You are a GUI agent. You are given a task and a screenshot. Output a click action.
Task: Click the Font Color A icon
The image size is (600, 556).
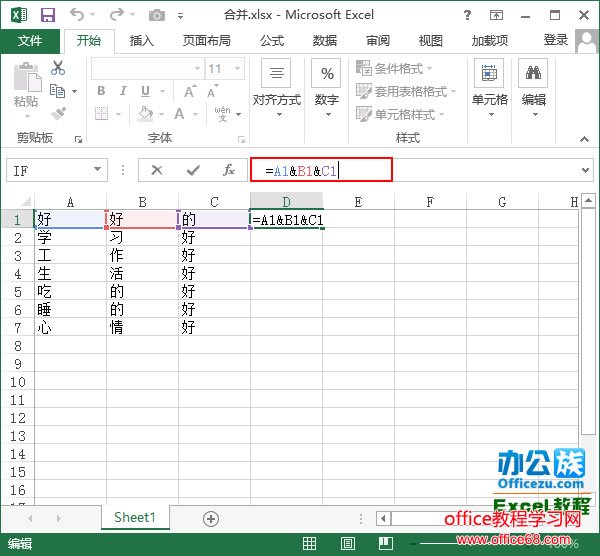[x=179, y=114]
